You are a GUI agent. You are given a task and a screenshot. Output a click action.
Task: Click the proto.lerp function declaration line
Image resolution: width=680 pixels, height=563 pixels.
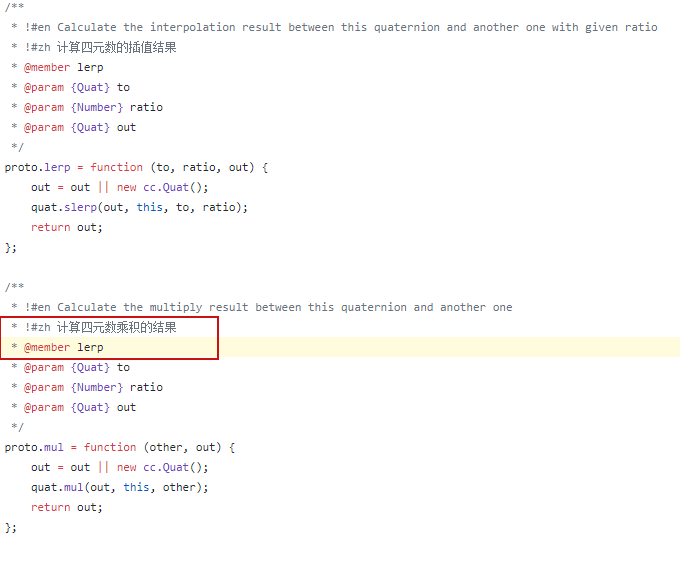tap(136, 167)
